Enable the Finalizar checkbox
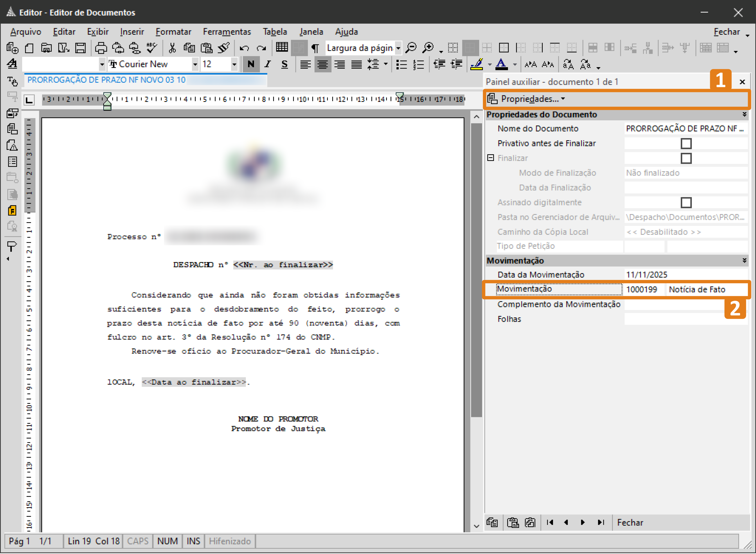 687,158
